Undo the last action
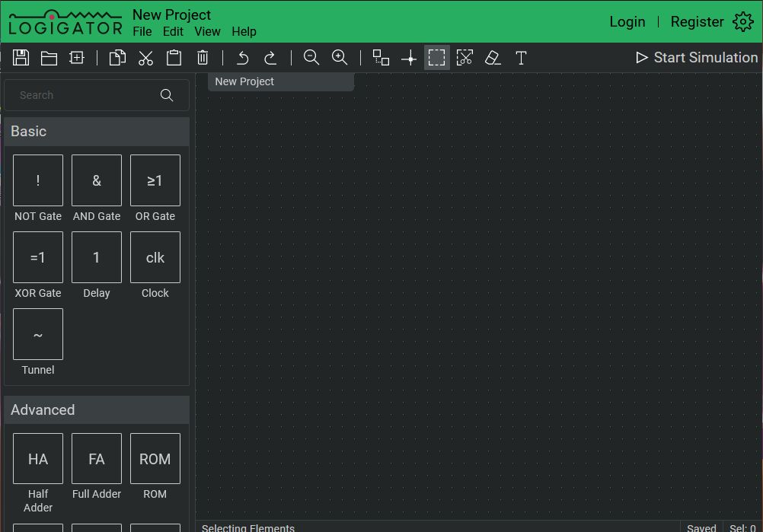 tap(242, 57)
